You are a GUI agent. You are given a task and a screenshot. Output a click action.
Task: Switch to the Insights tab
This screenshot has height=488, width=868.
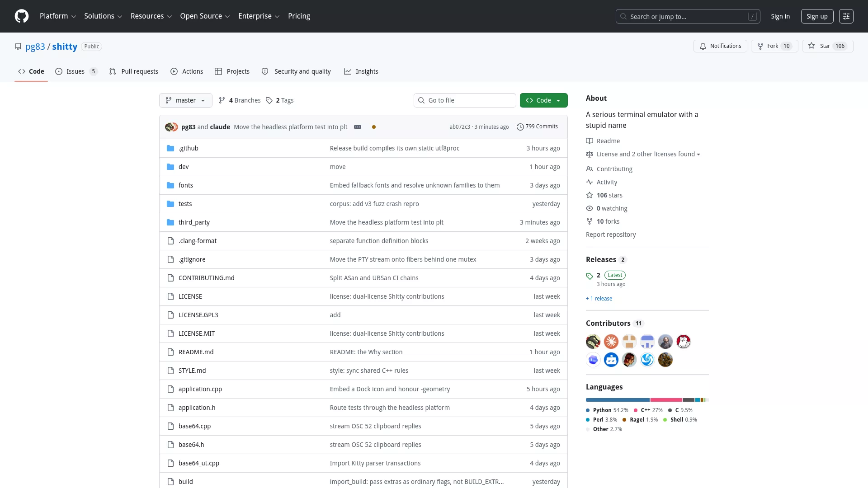pos(361,71)
